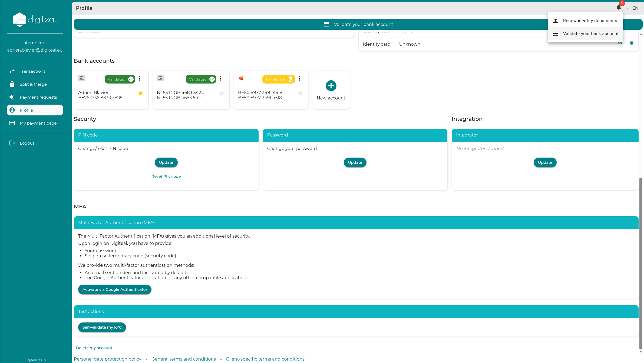644x363 pixels.
Task: Select Validate your bank account menu item
Action: click(x=590, y=34)
